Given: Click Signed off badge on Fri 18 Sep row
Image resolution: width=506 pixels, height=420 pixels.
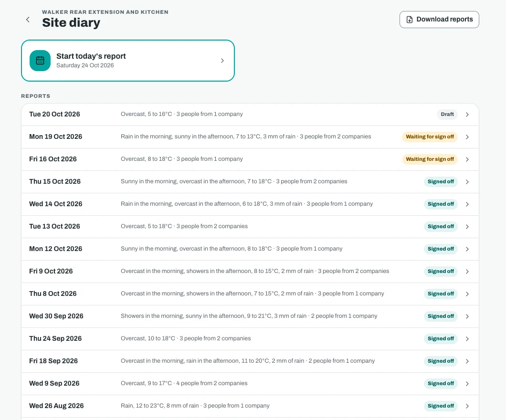Looking at the screenshot, I should tap(441, 361).
